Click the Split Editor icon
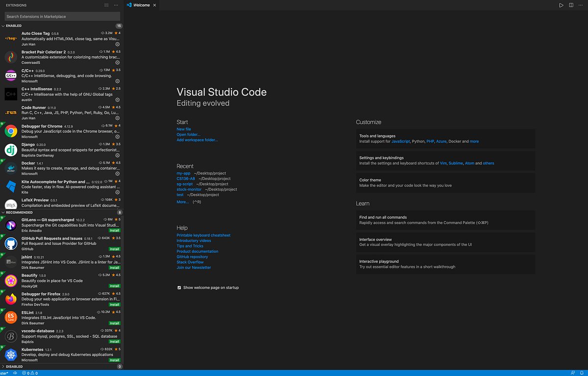Viewport: 588px width, 376px height. pos(571,5)
